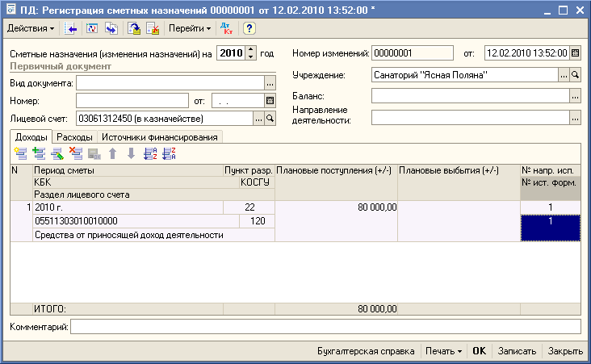
Task: Click the post document toolbar icon
Action: [135, 28]
